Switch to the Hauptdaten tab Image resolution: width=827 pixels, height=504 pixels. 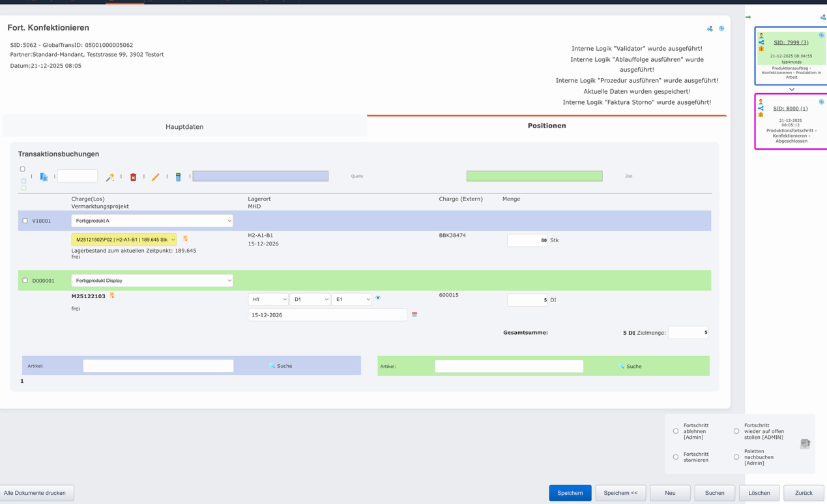click(184, 126)
